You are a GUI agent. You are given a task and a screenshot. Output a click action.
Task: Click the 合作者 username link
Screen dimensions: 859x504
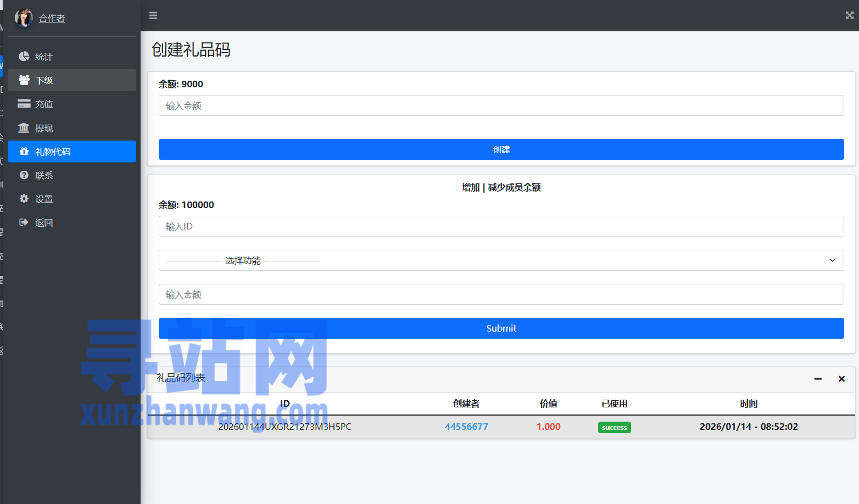click(52, 18)
